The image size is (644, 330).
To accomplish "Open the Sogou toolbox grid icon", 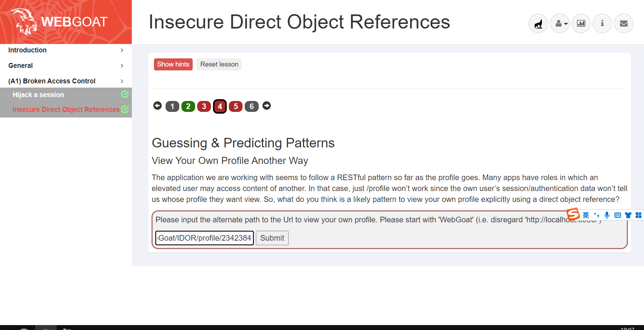I will pyautogui.click(x=638, y=215).
